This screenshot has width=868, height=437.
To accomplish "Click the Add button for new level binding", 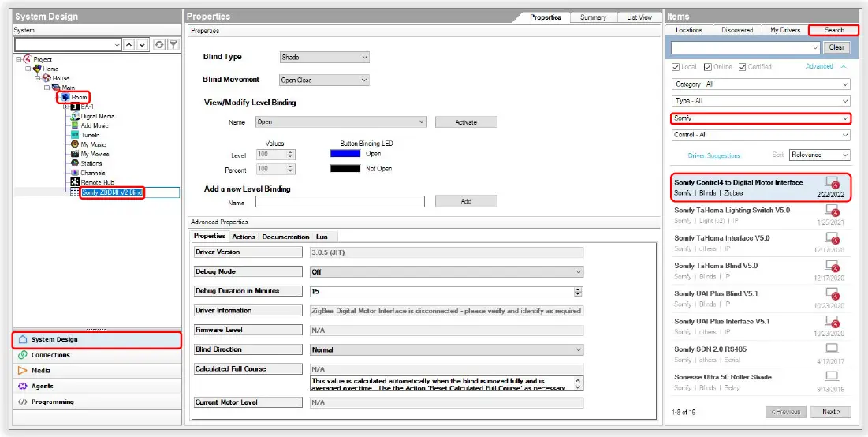I will pos(466,201).
